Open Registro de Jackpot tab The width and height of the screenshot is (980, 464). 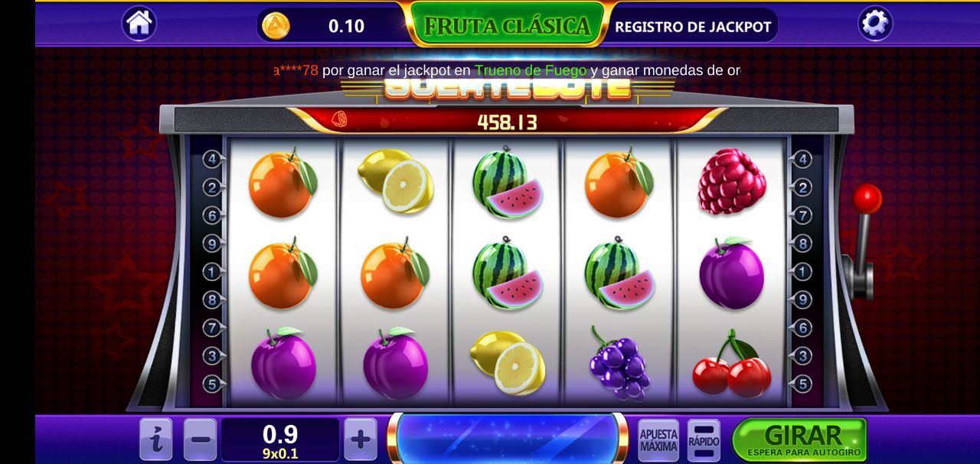693,27
